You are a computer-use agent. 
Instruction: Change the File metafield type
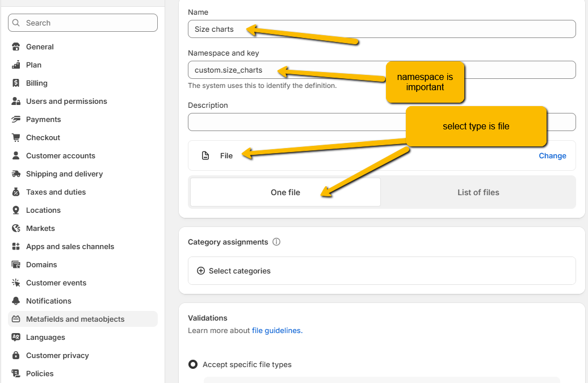point(552,156)
